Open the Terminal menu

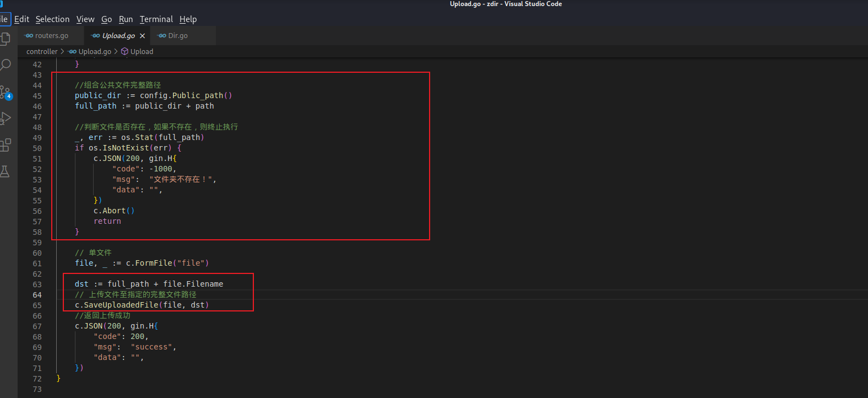click(156, 19)
